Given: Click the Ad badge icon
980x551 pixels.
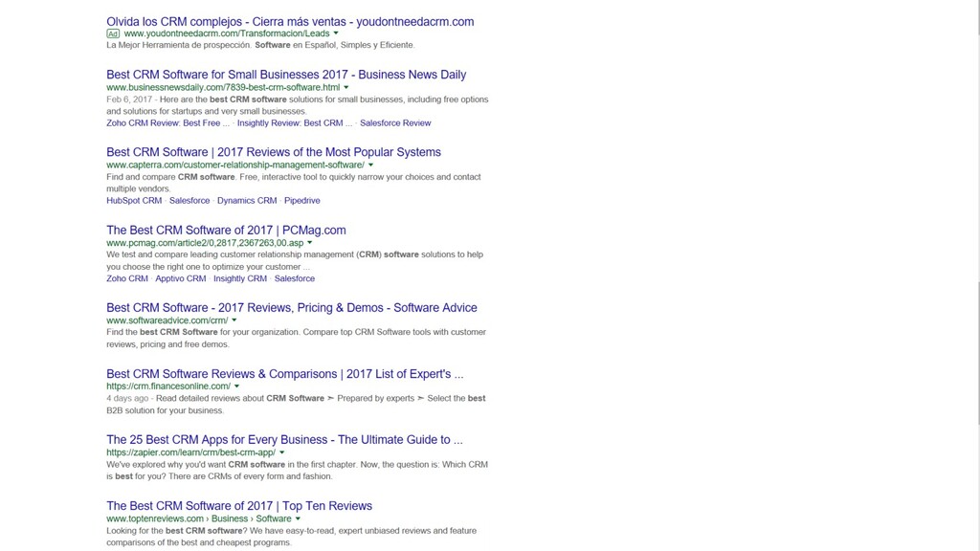Looking at the screenshot, I should [x=113, y=33].
